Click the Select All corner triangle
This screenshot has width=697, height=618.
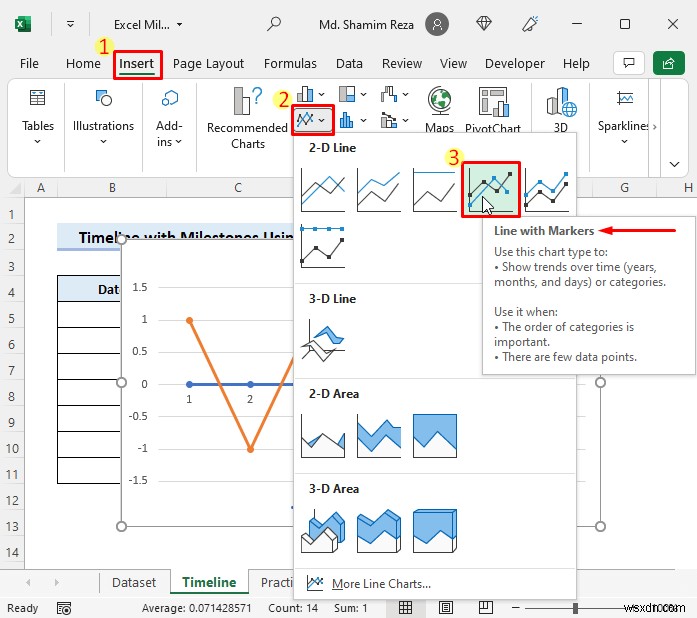(x=14, y=189)
